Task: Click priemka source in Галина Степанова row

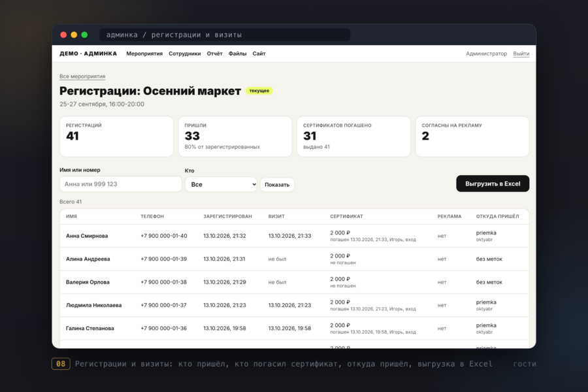Action: pos(486,325)
